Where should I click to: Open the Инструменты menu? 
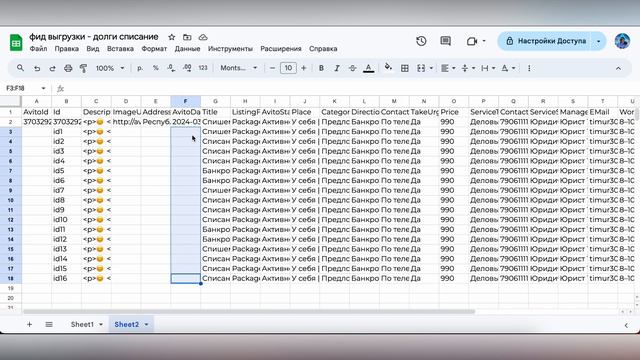click(x=230, y=49)
